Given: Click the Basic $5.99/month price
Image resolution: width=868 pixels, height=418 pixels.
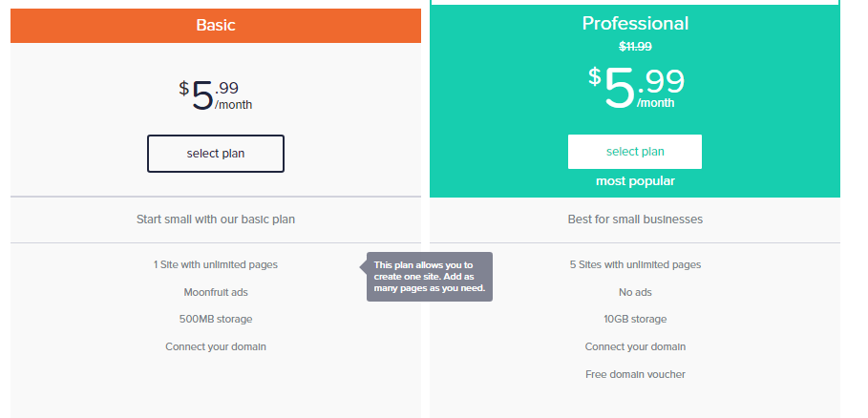Looking at the screenshot, I should 215,94.
